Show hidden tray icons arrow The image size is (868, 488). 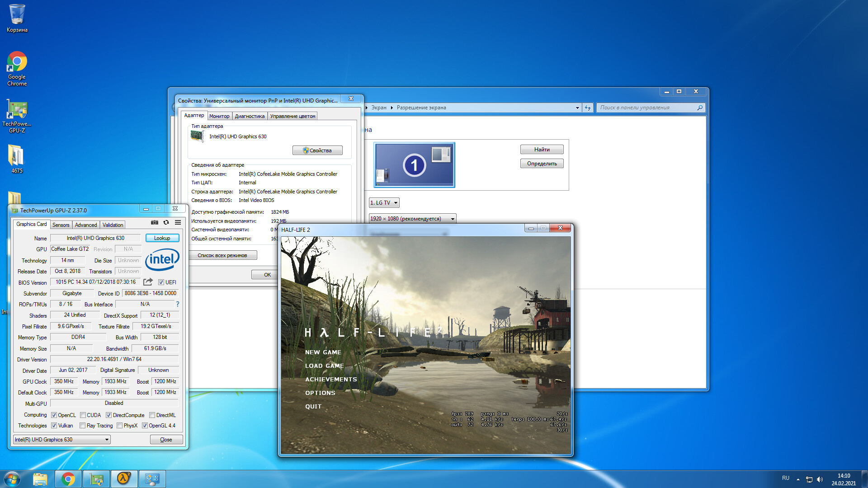click(x=798, y=479)
